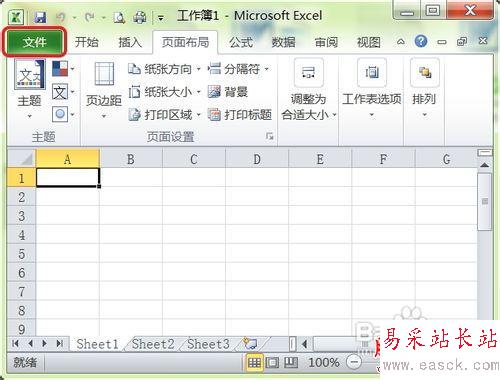The height and width of the screenshot is (380, 500).
Task: Click the Select All corner button
Action: coord(21,158)
